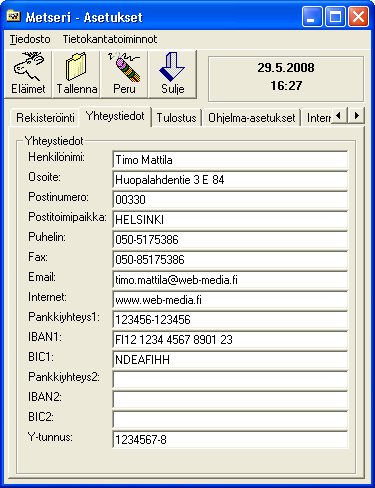Click the Metseri title bar app icon
The image size is (375, 488).
tap(14, 16)
